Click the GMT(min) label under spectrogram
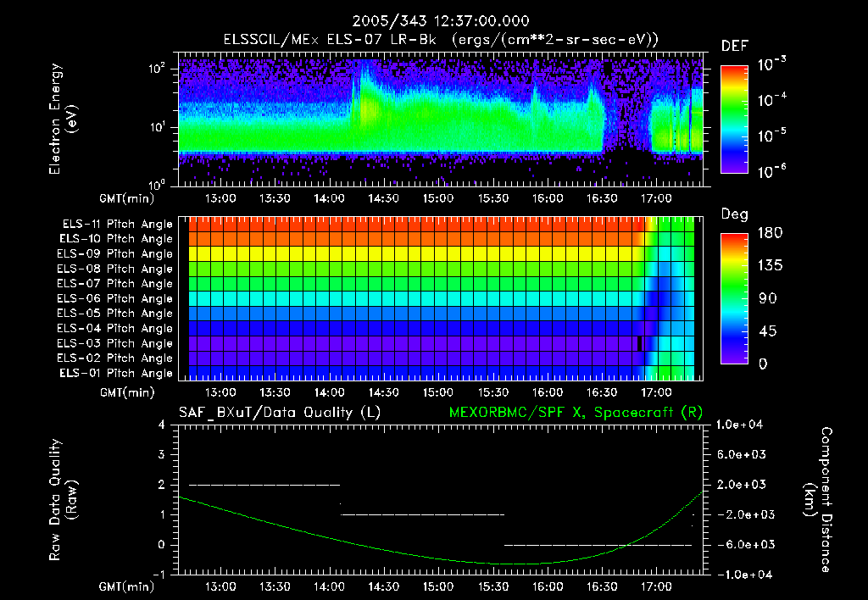868x600 pixels. click(x=127, y=198)
